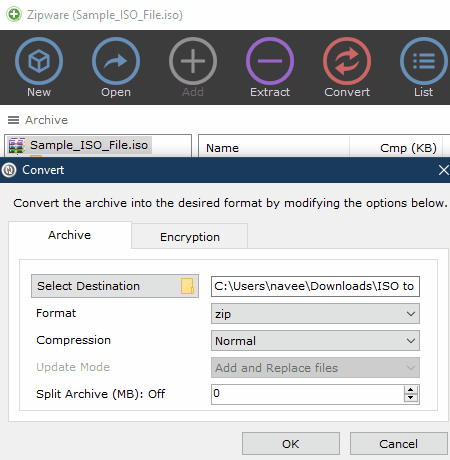Click the New archive toolbar icon
This screenshot has height=460, width=450.
point(39,61)
